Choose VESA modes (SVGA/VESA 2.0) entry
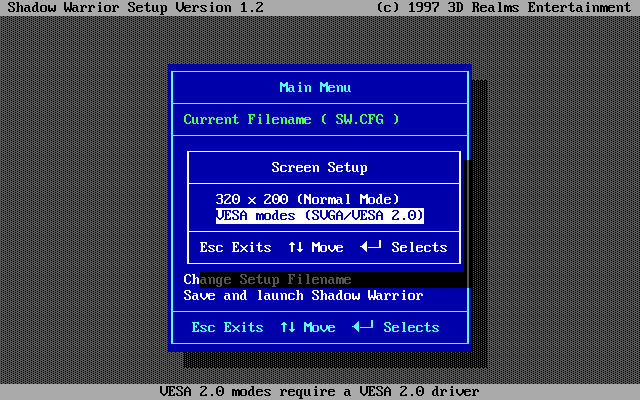 (320, 216)
